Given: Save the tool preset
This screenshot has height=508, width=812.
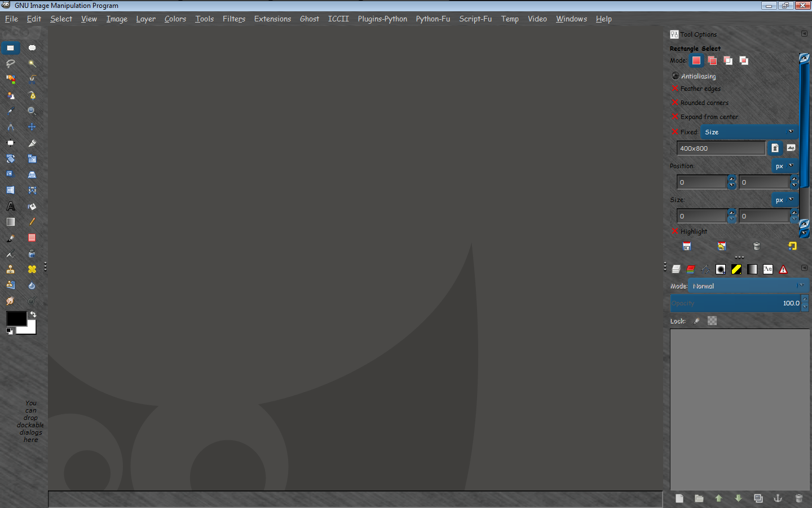Looking at the screenshot, I should tap(687, 246).
